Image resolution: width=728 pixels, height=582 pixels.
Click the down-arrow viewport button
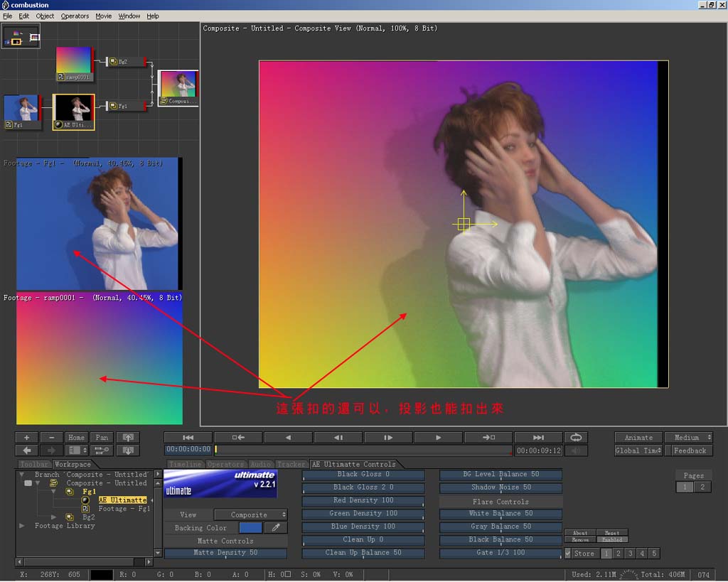(x=128, y=451)
